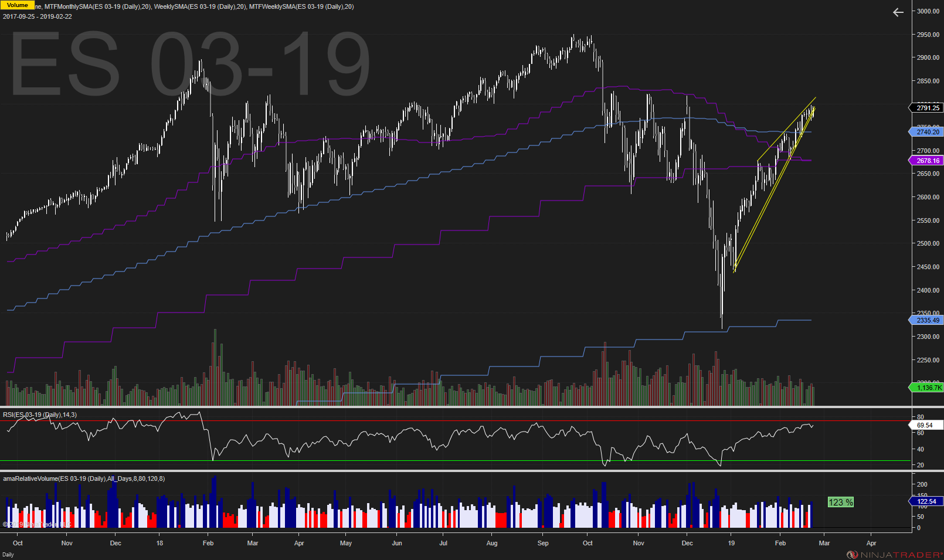This screenshot has height=560, width=944.
Task: Click the Jul label on time axis
Action: 443,543
